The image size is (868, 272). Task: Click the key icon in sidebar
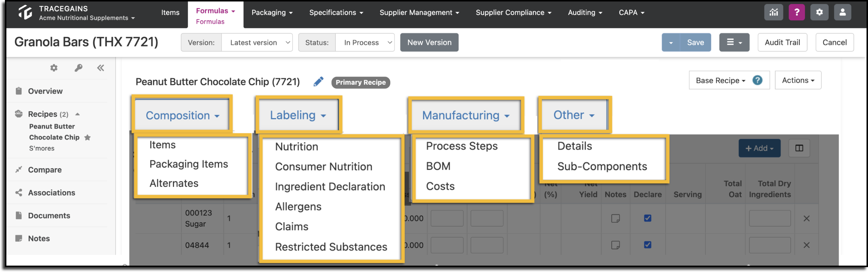78,68
